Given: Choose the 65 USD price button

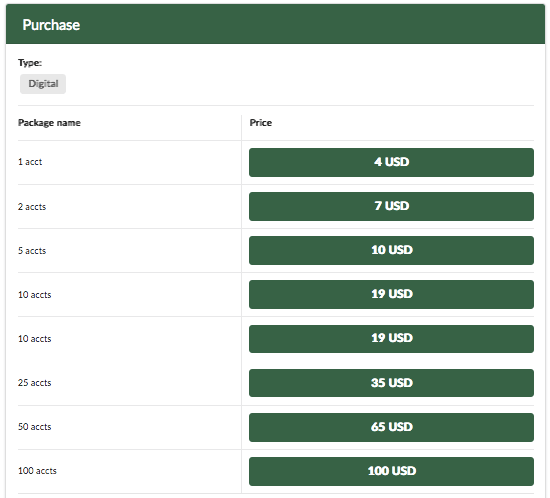Looking at the screenshot, I should 391,427.
